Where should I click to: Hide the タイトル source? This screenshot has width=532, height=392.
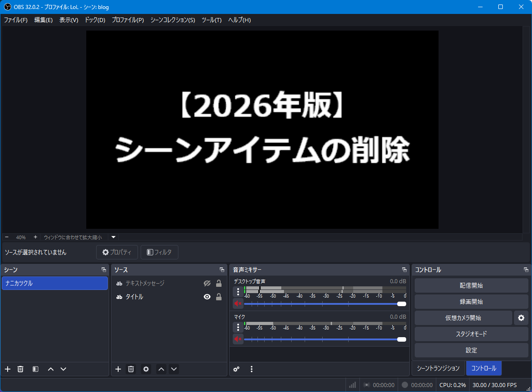(x=207, y=296)
